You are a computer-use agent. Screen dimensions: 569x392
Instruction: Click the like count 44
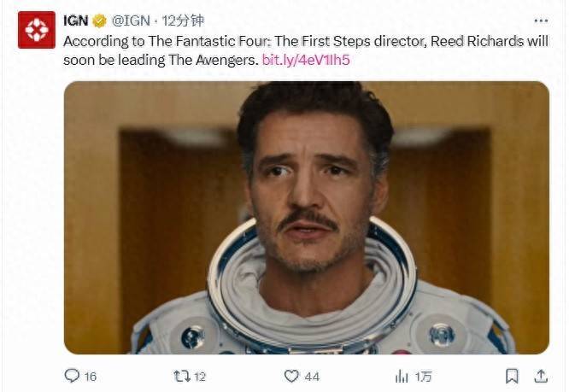[x=312, y=376]
